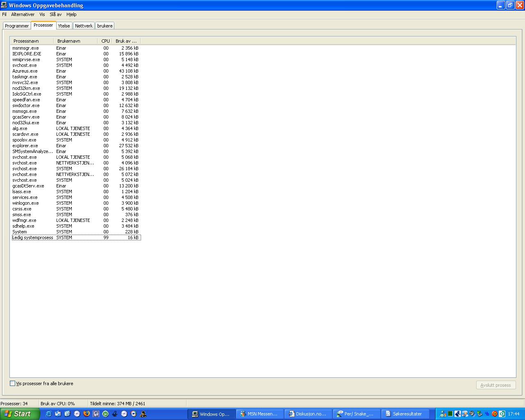The height and width of the screenshot is (420, 525).
Task: Click 'Prosesser: 34' in the status bar
Action: [x=14, y=404]
